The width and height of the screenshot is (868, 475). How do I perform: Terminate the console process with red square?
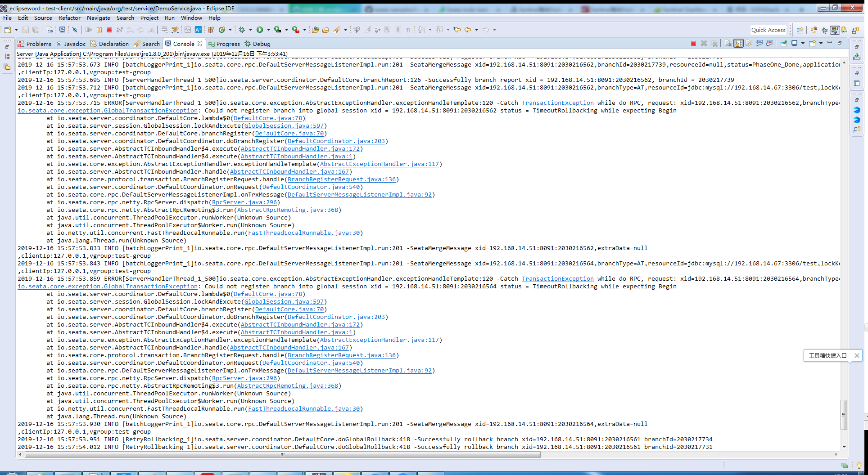pyautogui.click(x=693, y=43)
